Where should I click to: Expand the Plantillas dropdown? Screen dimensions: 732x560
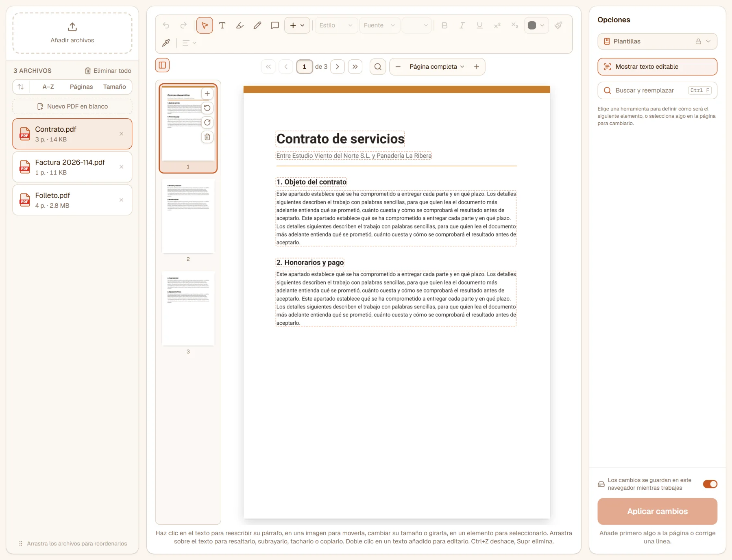tap(657, 41)
